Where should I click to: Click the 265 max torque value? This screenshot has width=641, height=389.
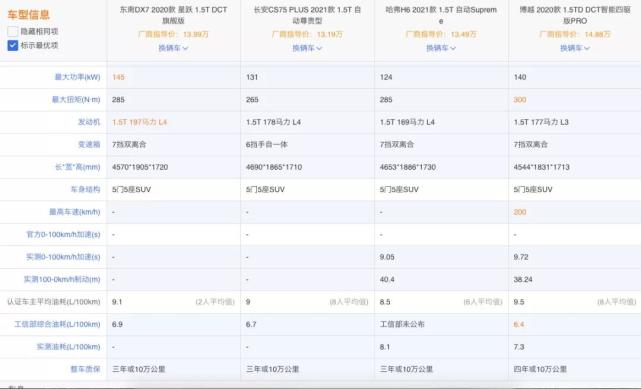pyautogui.click(x=252, y=100)
